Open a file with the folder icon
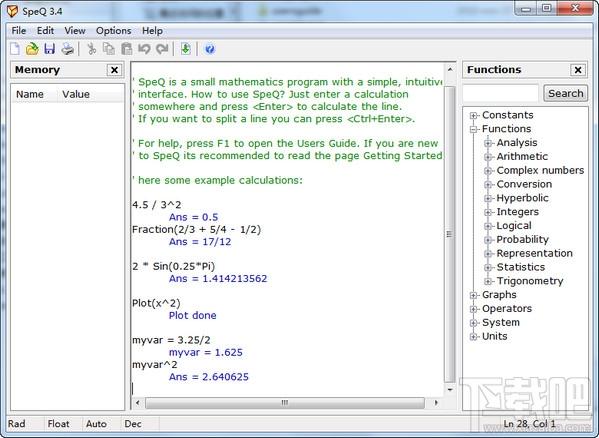Viewport: 599px width, 438px height. [32, 49]
